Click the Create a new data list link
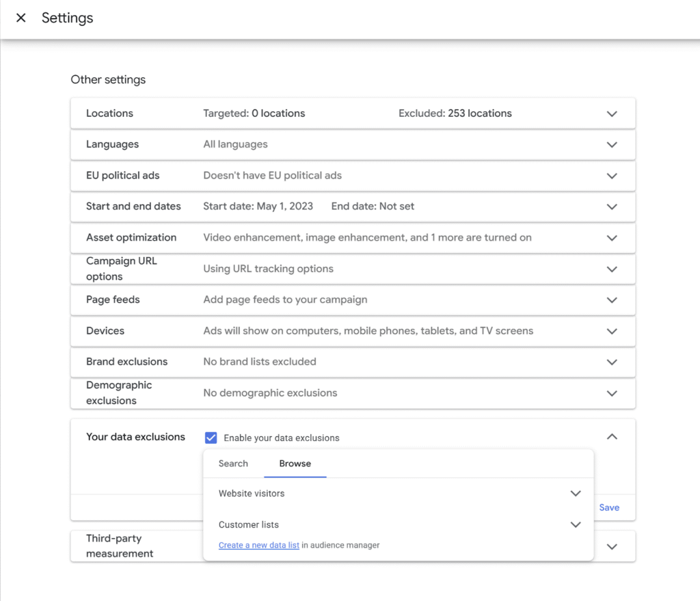 click(x=258, y=546)
